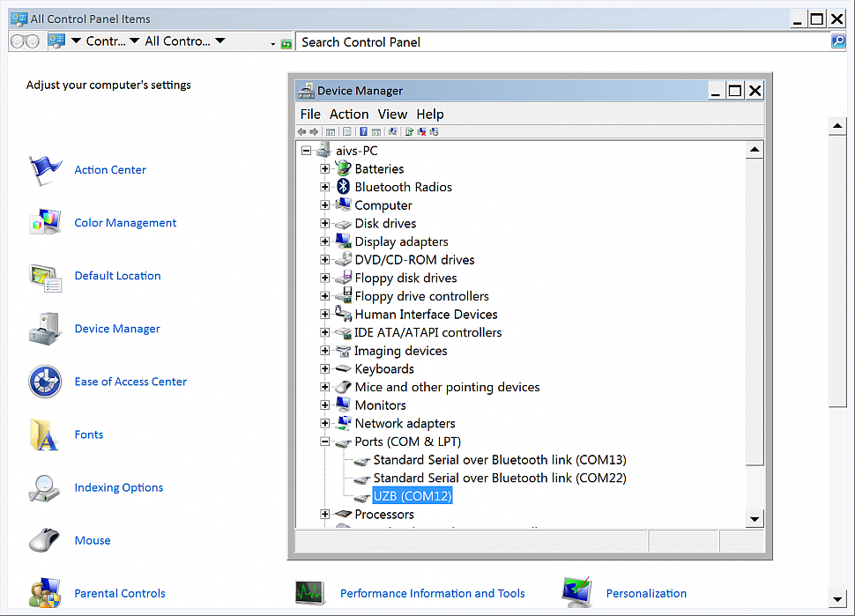This screenshot has width=855, height=616.
Task: Click the Fonts folder icon
Action: 45,434
